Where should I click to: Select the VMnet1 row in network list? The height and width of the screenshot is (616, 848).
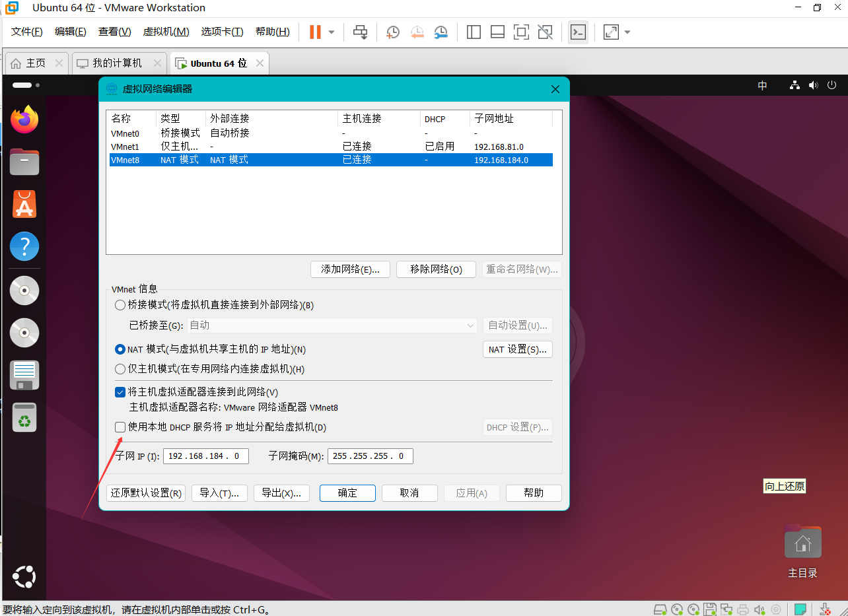[x=331, y=147]
